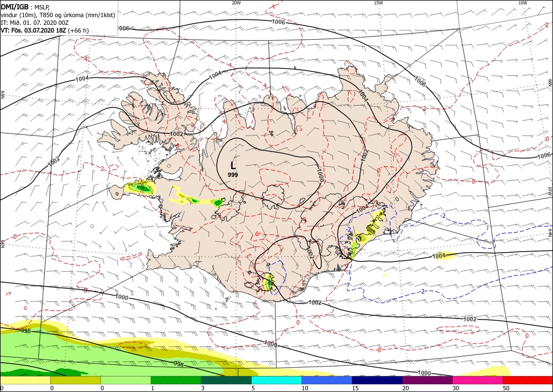The image size is (553, 392).
Task: Click the "L" low pressure marker
Action: tap(233, 165)
